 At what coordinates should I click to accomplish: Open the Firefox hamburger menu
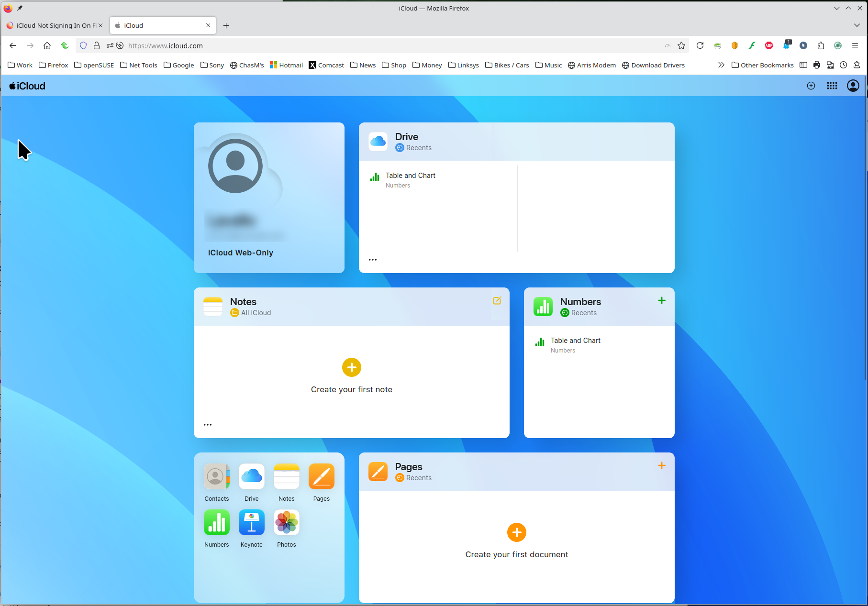coord(855,45)
